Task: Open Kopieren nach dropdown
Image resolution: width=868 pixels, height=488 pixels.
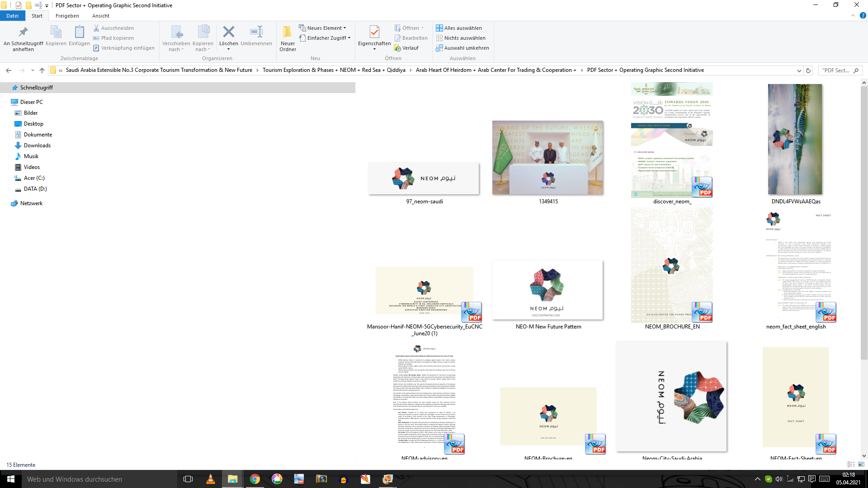Action: [203, 38]
